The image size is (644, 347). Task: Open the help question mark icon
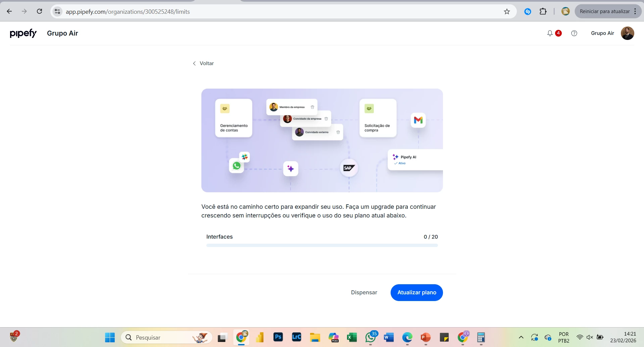coord(574,33)
